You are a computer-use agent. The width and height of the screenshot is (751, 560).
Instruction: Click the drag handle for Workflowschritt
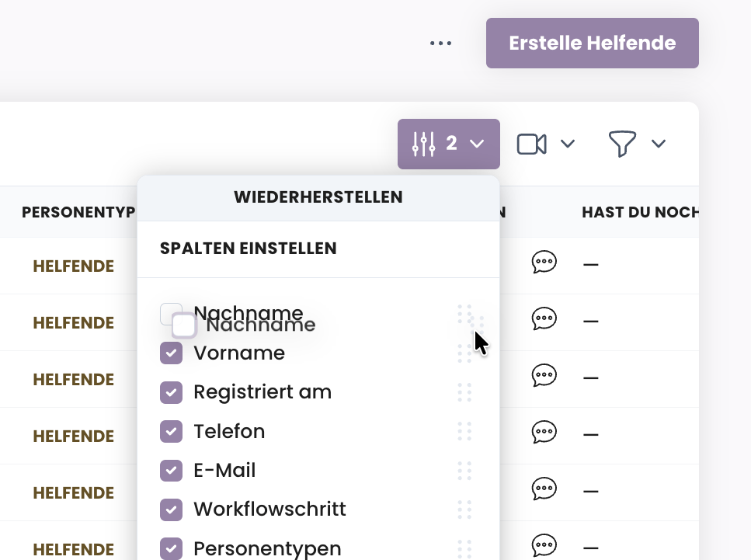464,510
